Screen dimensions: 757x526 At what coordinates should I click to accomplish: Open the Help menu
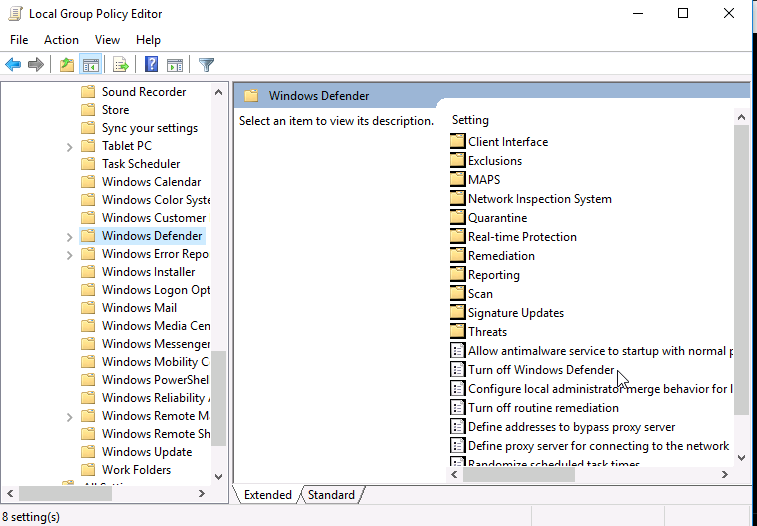pyautogui.click(x=148, y=40)
